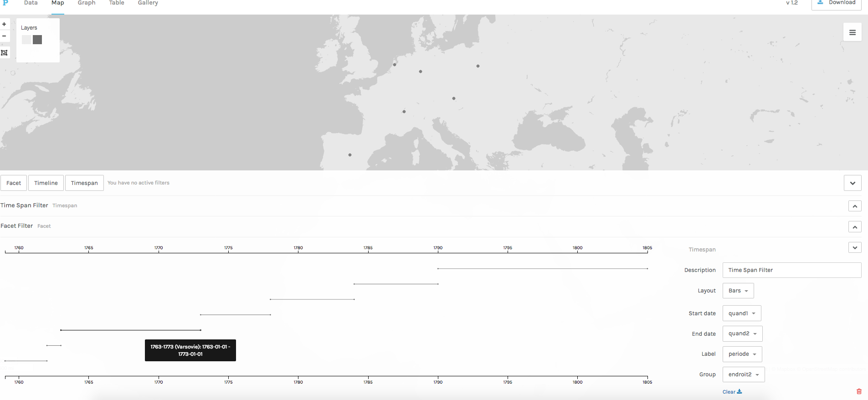Zoom out of the map
Image resolution: width=868 pixels, height=400 pixels.
tap(4, 36)
